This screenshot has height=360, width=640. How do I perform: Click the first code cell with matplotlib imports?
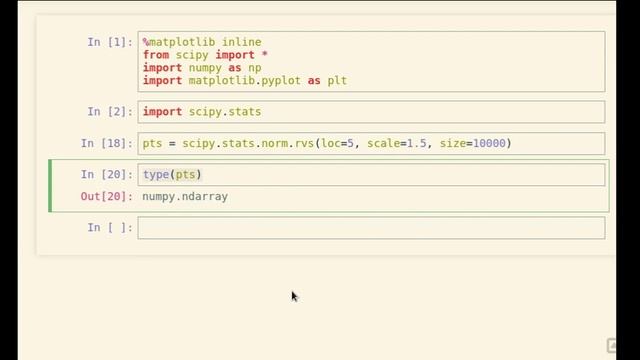(x=371, y=61)
